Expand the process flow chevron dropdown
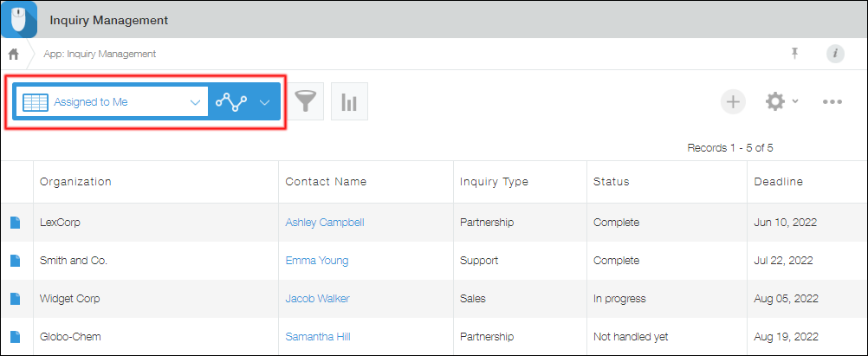The image size is (868, 356). coord(265,101)
